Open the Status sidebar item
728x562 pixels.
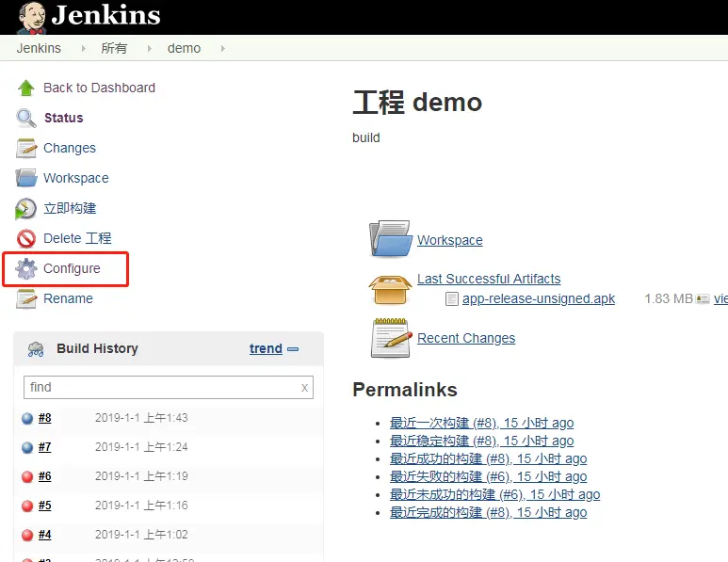(x=64, y=118)
